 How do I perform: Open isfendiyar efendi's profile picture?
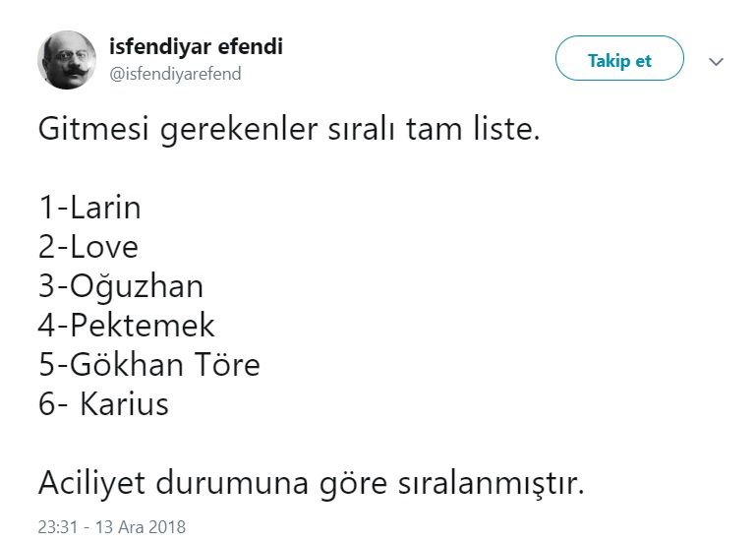(x=67, y=60)
